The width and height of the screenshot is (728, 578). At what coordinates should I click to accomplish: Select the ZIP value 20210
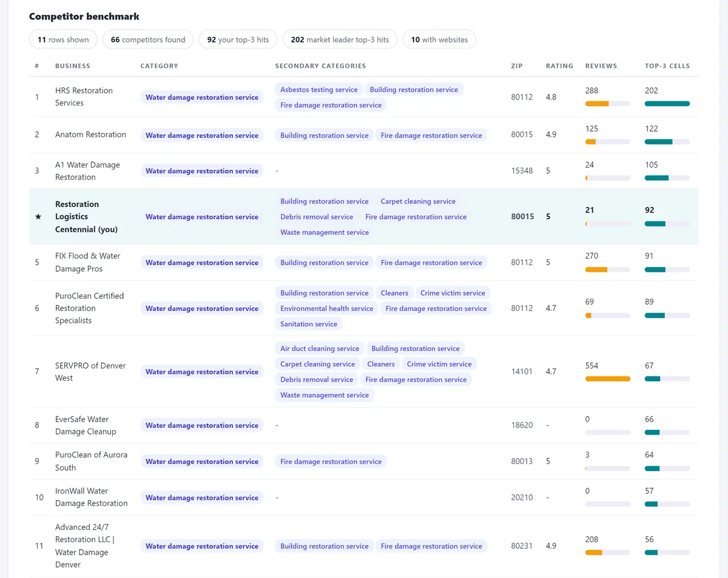pyautogui.click(x=522, y=497)
